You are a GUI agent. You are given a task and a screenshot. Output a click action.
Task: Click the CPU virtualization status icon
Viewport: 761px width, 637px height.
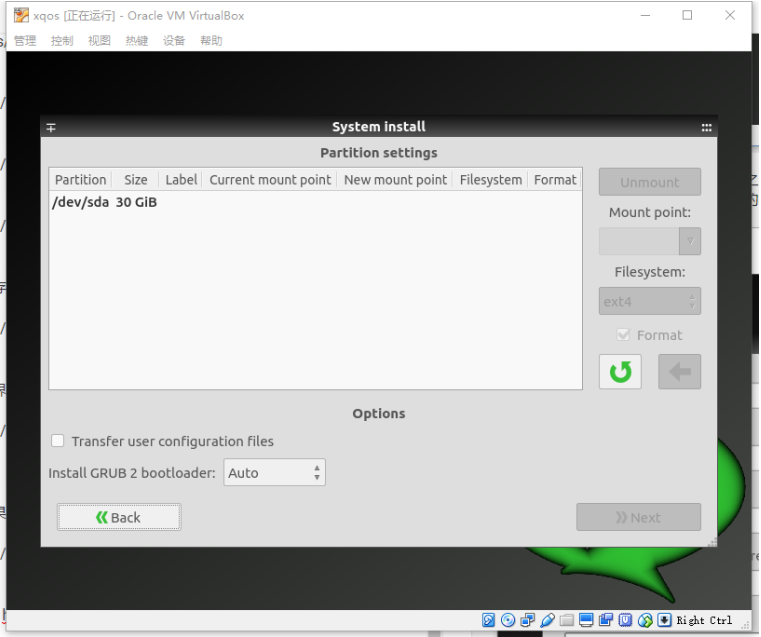pyautogui.click(x=625, y=620)
